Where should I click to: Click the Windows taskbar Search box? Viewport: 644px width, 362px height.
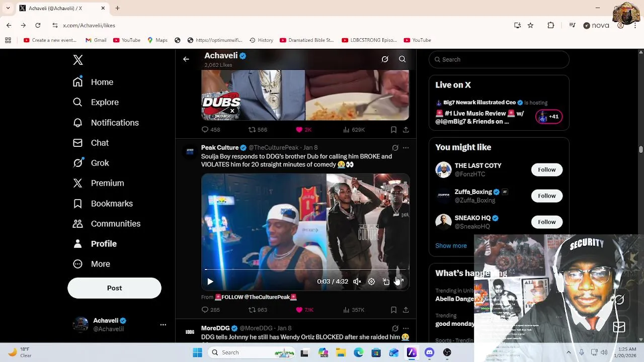252,352
